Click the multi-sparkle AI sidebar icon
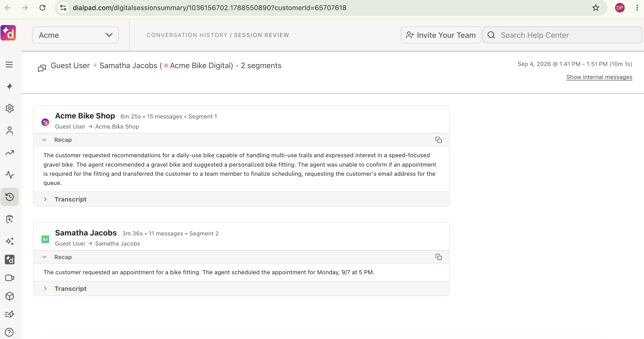The width and height of the screenshot is (644, 339). [9, 241]
